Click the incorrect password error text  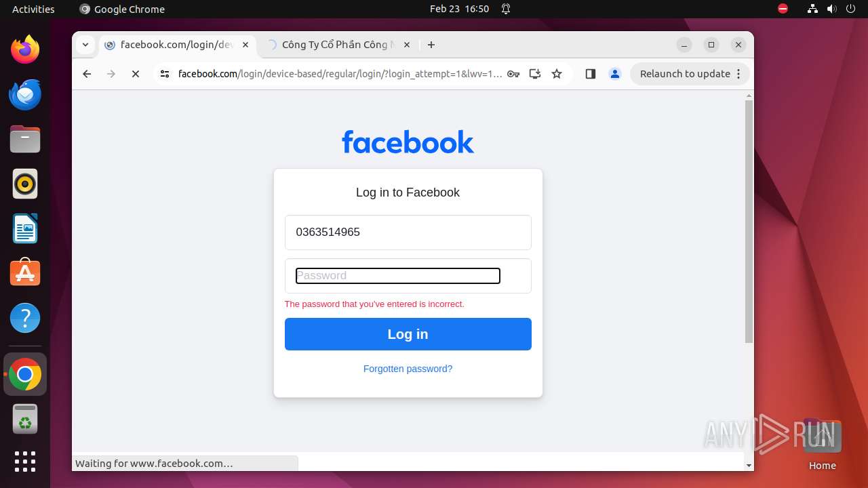374,304
